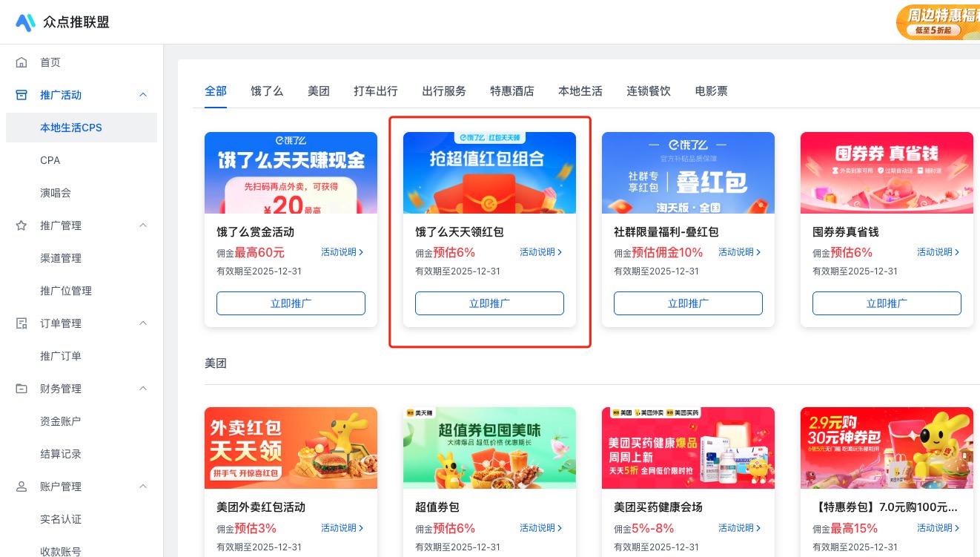The width and height of the screenshot is (980, 557).
Task: Open 渠道管理 in the sidebar
Action: (x=61, y=258)
